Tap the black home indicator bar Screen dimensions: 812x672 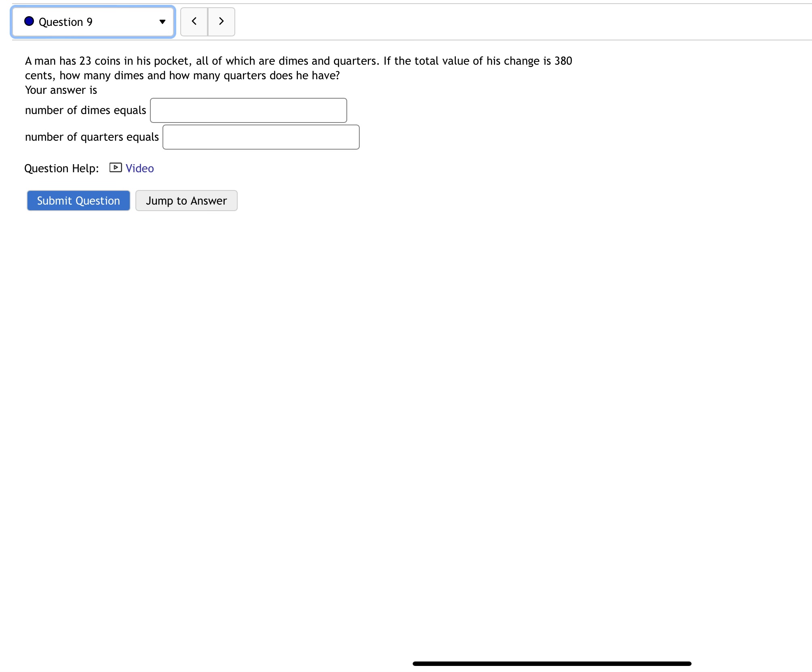coord(552,664)
